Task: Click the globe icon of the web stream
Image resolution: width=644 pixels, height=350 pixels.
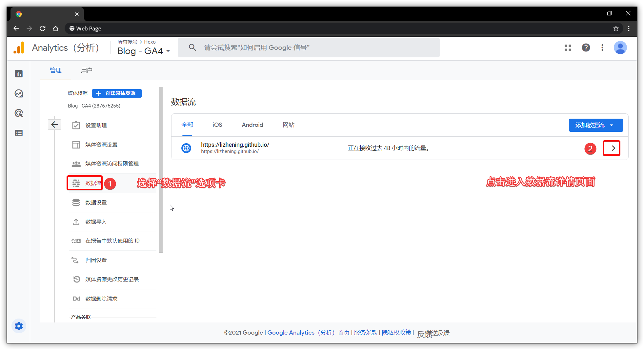Action: [x=186, y=148]
